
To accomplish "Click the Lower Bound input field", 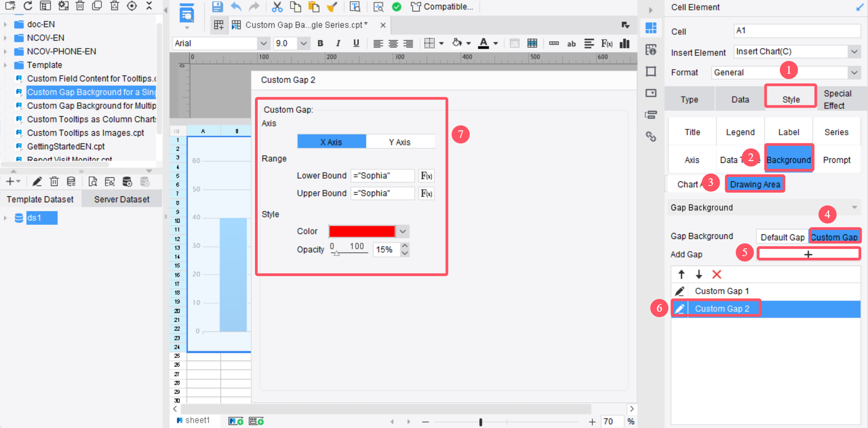I will (382, 176).
